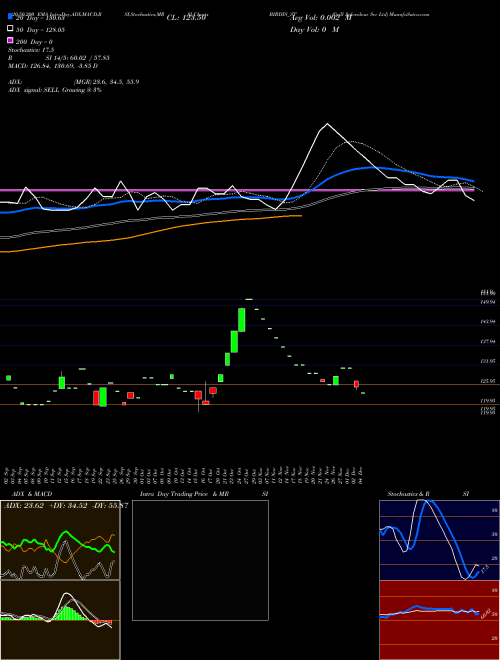The height and width of the screenshot is (660, 500).
Task: Click the tallest green candlestick near the peak
Action: (242, 320)
